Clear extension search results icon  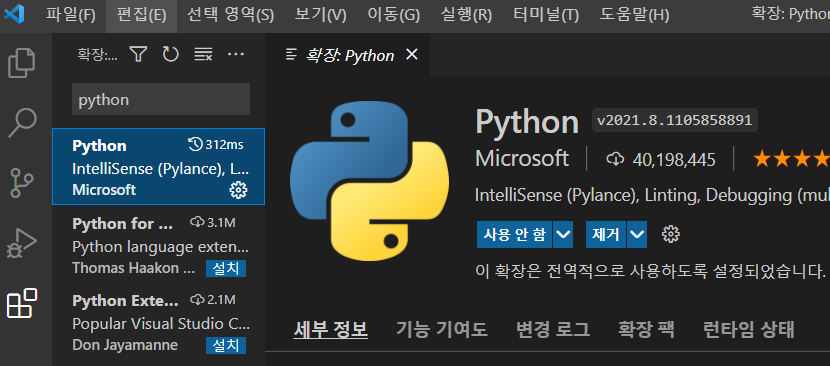[203, 54]
